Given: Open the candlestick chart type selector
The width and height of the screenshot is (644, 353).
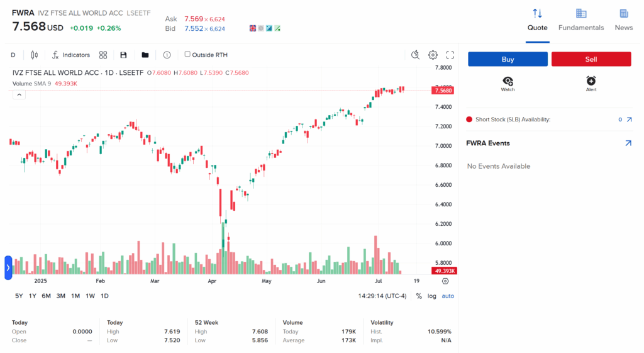Looking at the screenshot, I should (x=34, y=55).
